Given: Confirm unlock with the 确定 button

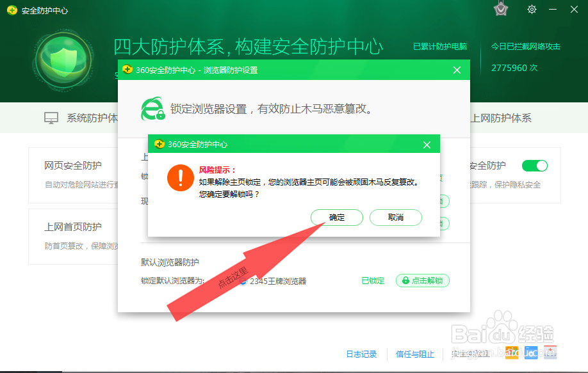Looking at the screenshot, I should click(x=337, y=218).
